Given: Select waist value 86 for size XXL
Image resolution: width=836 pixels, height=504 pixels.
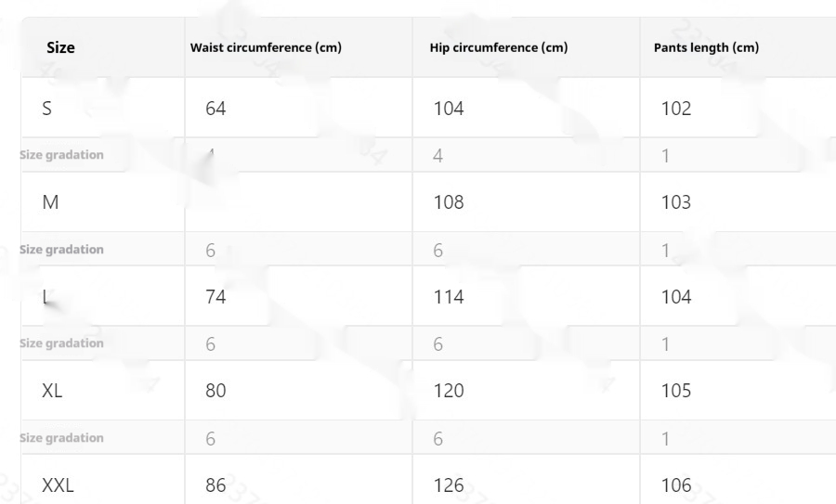Looking at the screenshot, I should coord(216,485).
